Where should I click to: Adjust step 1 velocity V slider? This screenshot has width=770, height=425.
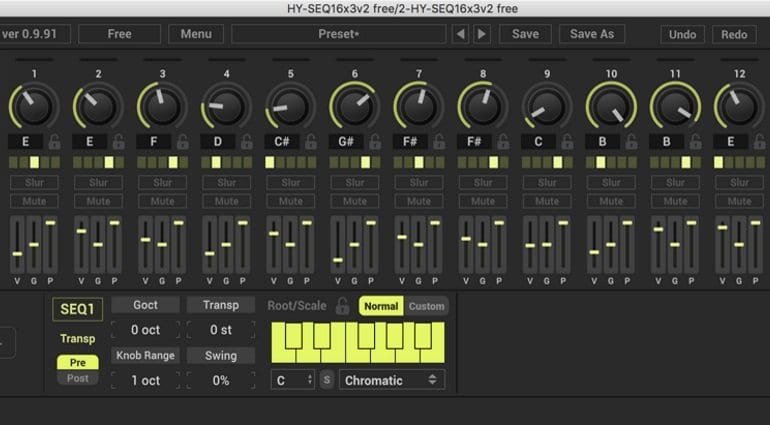[x=17, y=245]
